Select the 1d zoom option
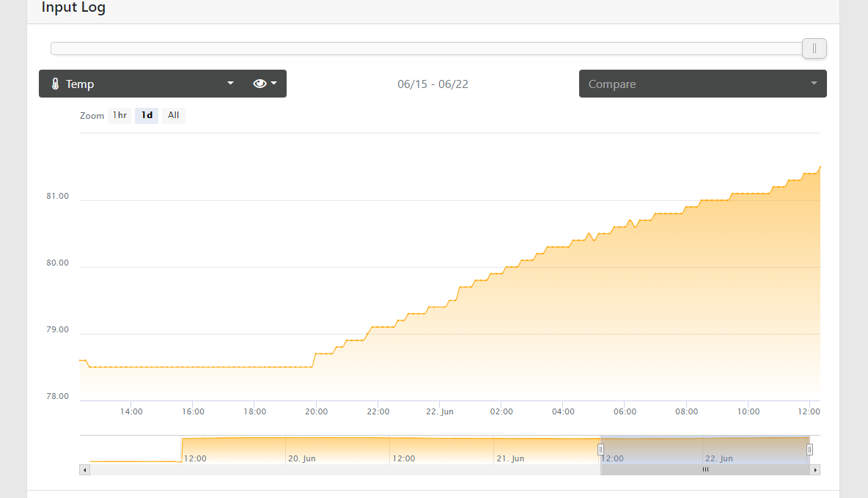Screen dimensions: 868x498 (x=147, y=115)
